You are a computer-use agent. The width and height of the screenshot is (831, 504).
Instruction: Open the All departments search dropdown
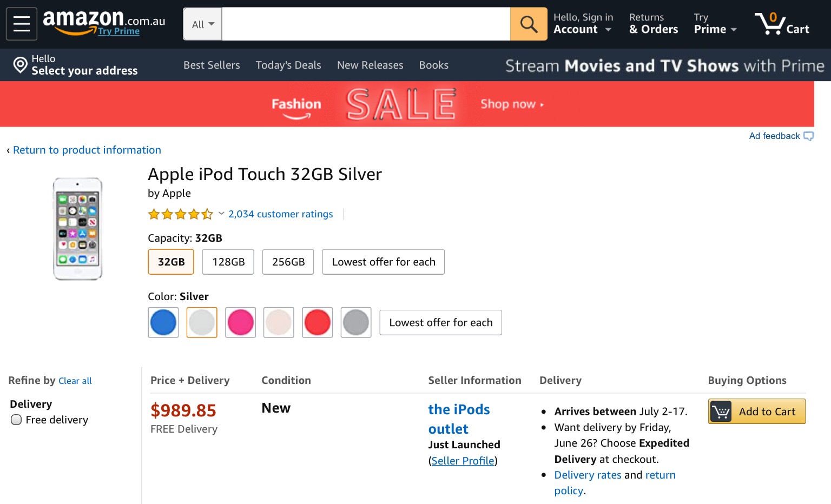tap(203, 24)
